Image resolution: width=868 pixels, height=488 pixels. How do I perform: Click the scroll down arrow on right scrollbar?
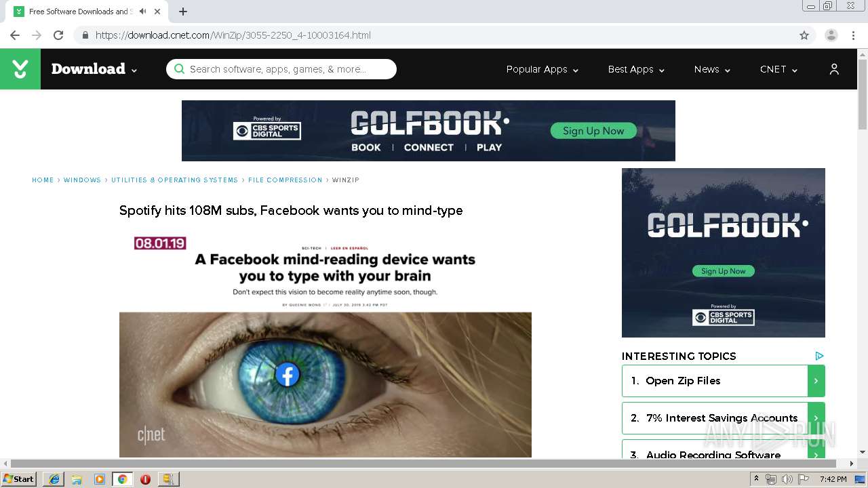pos(863,452)
